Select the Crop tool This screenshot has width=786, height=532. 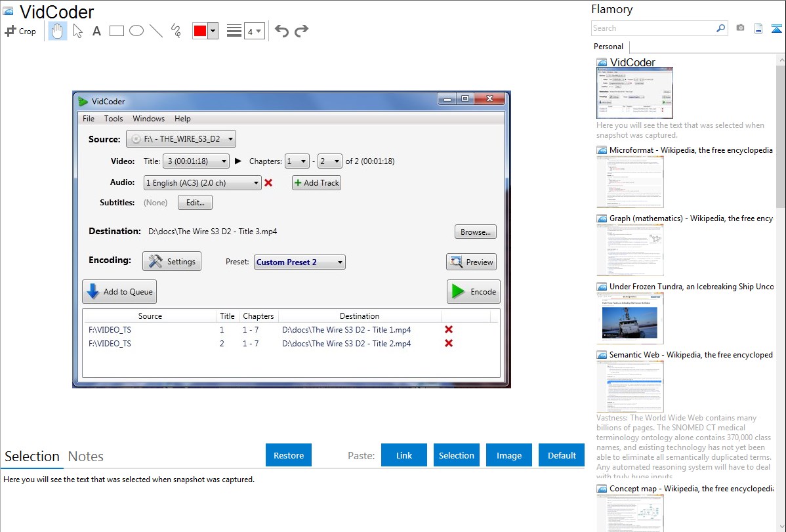[x=20, y=31]
